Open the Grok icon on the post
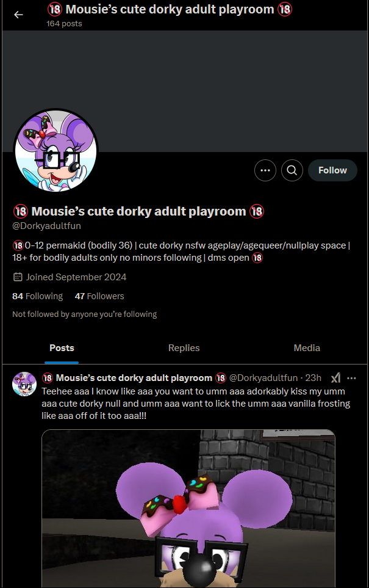 pos(335,377)
